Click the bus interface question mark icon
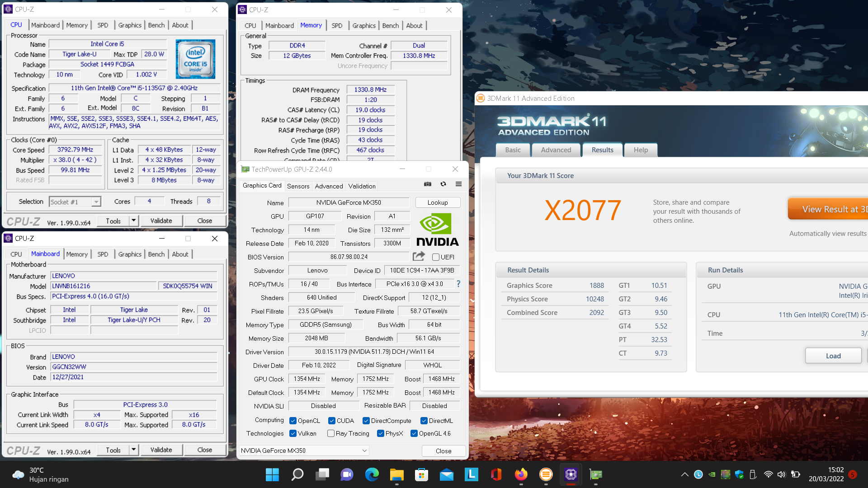Screen dimensions: 868x488 [x=458, y=284]
